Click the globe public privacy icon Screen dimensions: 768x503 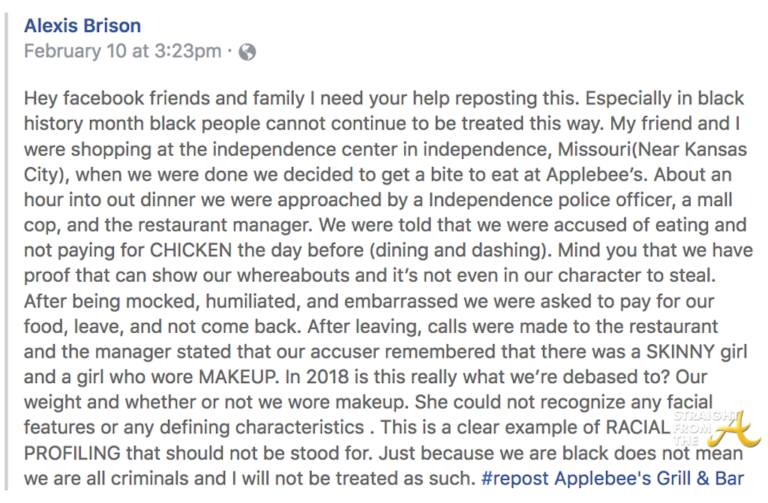pos(248,50)
